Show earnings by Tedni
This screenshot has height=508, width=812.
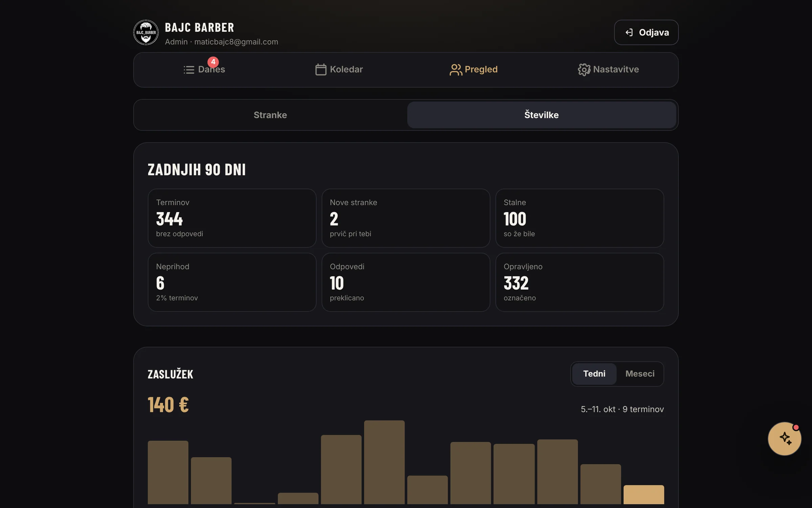[594, 374]
